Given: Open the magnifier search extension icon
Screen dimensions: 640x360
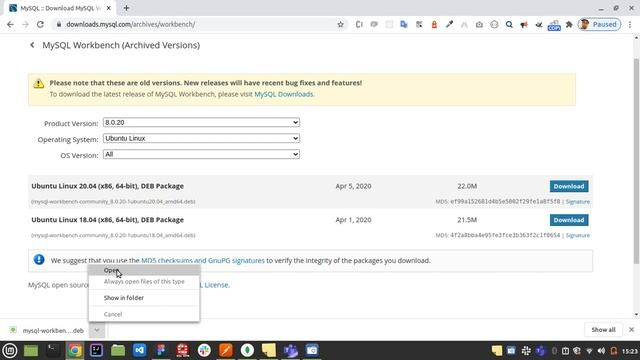Looking at the screenshot, I should (x=509, y=24).
